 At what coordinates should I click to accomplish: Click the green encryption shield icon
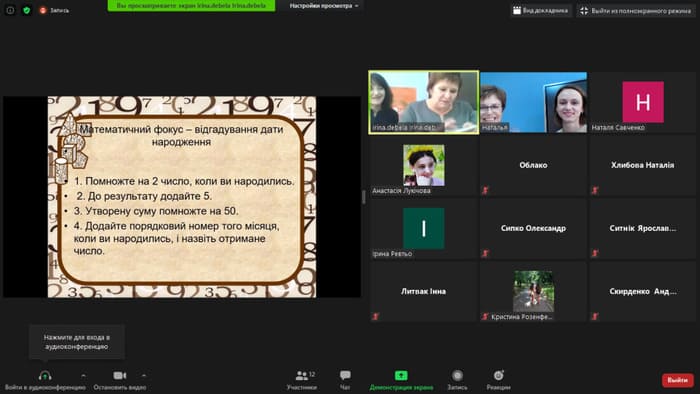(x=27, y=10)
